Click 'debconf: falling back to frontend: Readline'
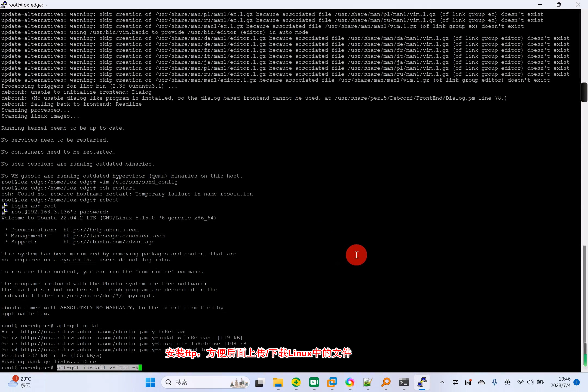588x392 pixels. [x=71, y=104]
